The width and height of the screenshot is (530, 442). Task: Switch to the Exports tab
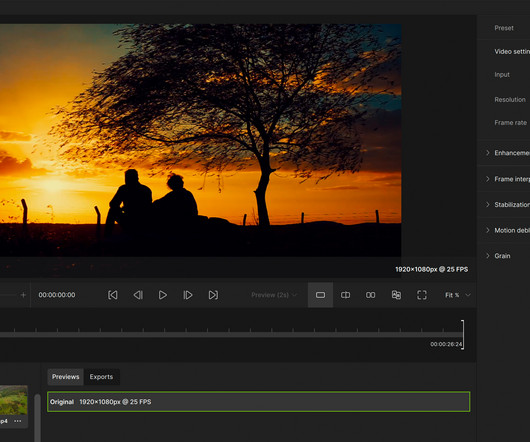point(101,377)
